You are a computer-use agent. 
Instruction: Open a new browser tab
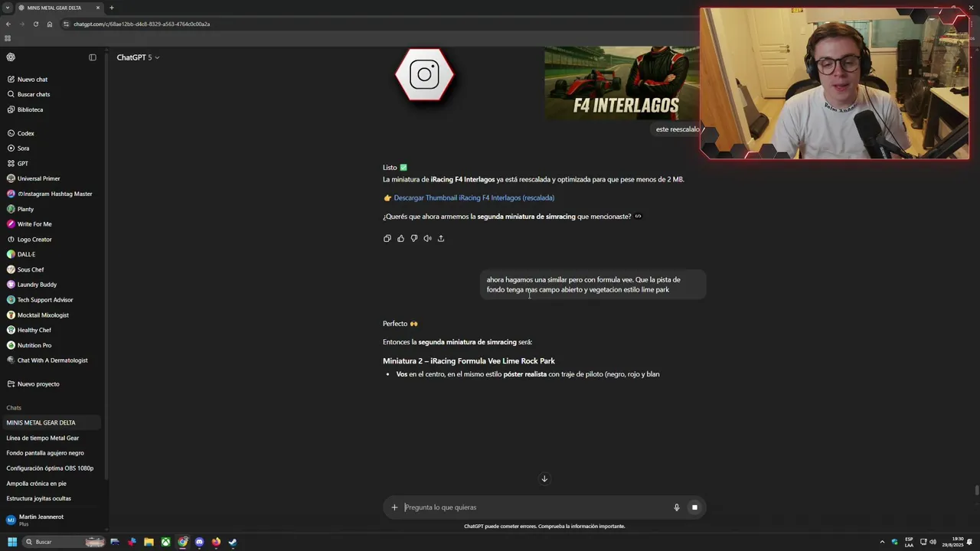(x=112, y=8)
